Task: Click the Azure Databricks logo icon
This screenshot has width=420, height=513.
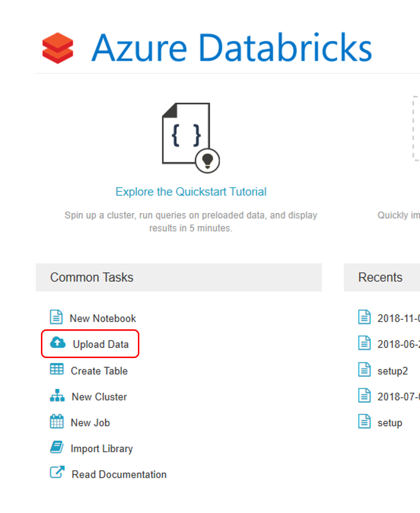Action: click(x=57, y=48)
